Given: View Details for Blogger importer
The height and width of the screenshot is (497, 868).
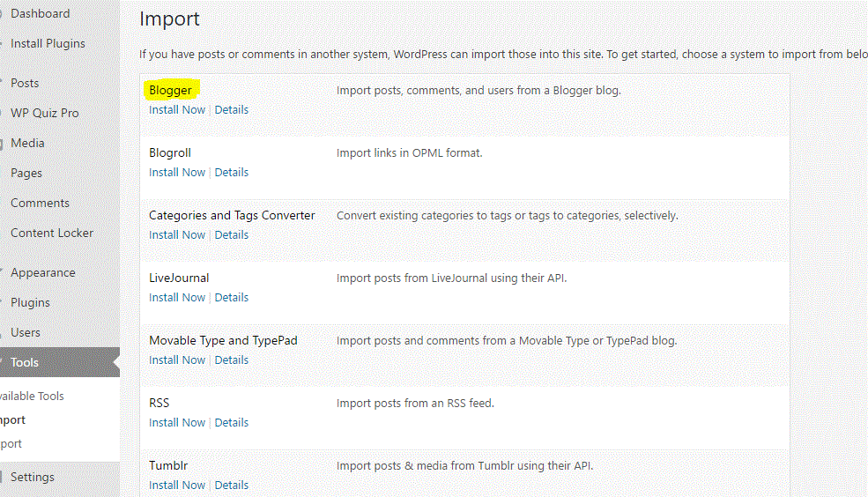Looking at the screenshot, I should pyautogui.click(x=232, y=109).
